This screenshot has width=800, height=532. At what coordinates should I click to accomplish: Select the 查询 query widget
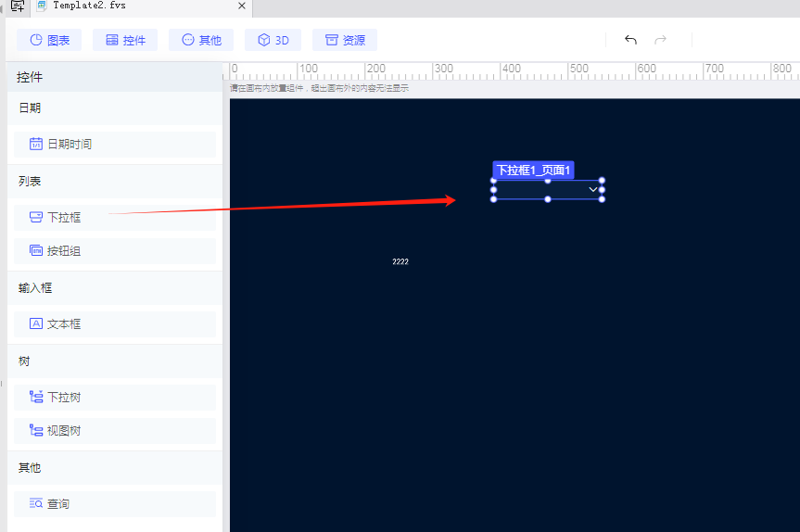click(115, 504)
